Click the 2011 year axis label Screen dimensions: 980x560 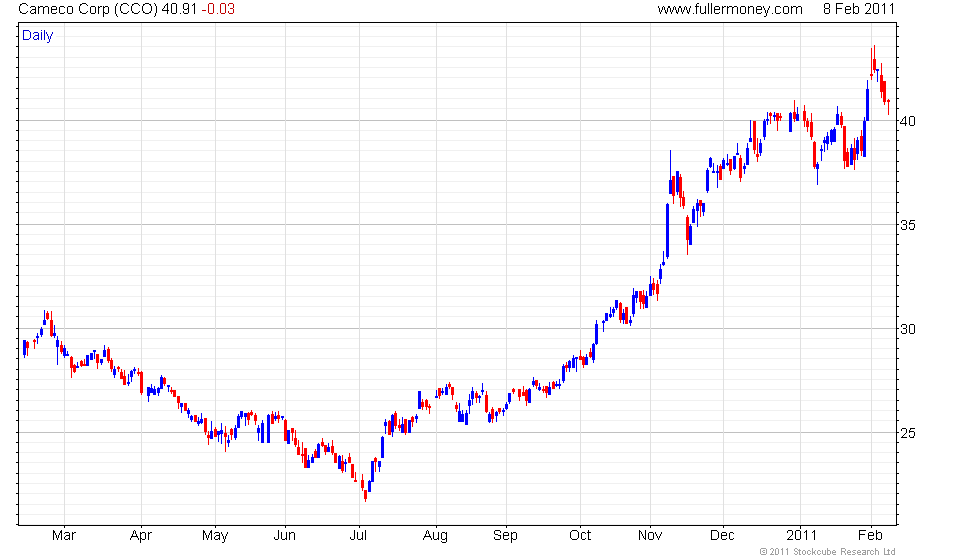pyautogui.click(x=801, y=535)
